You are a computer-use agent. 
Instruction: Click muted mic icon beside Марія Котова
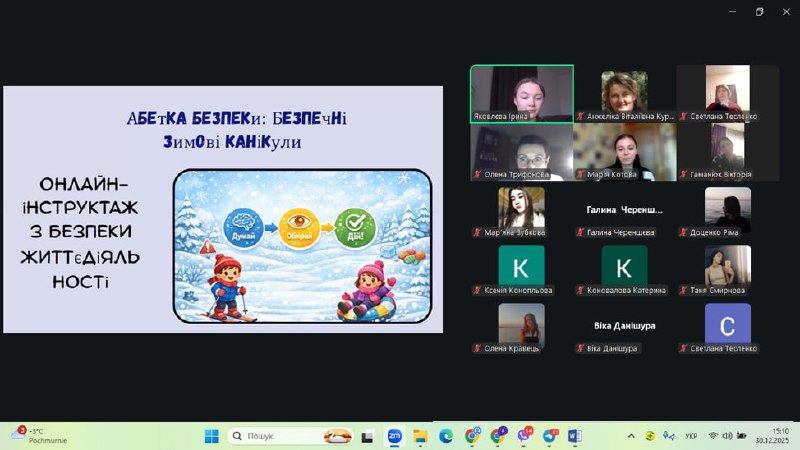(x=580, y=174)
